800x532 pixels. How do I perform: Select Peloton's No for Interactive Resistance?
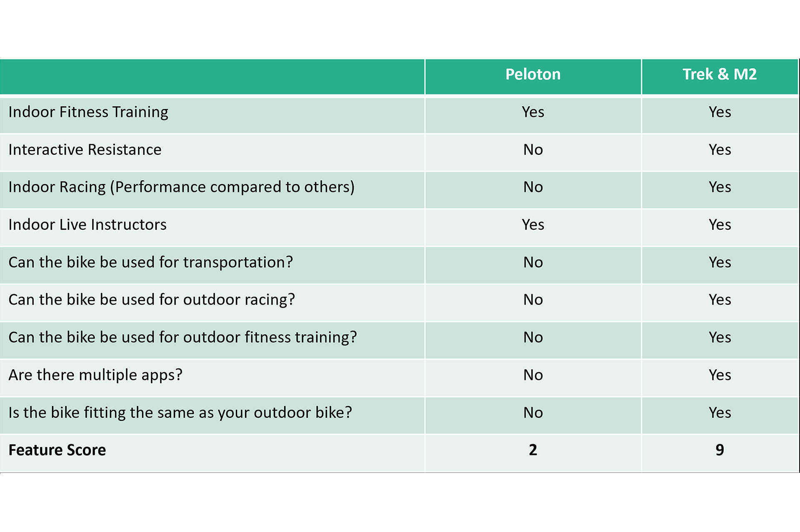[x=533, y=149]
